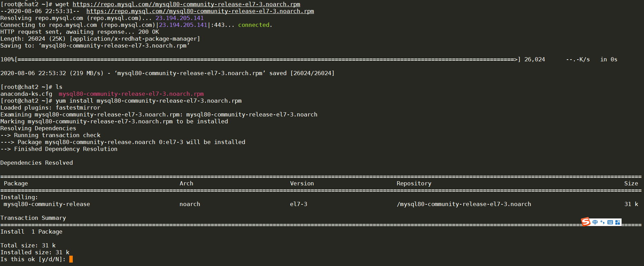Viewport: 644px width, 266px height.
Task: Click the "Examining mysql80-community-release" line
Action: tap(159, 114)
